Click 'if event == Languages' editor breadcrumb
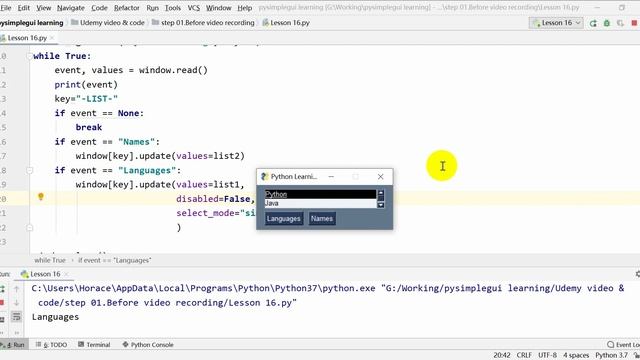The width and height of the screenshot is (640, 360). (115, 260)
